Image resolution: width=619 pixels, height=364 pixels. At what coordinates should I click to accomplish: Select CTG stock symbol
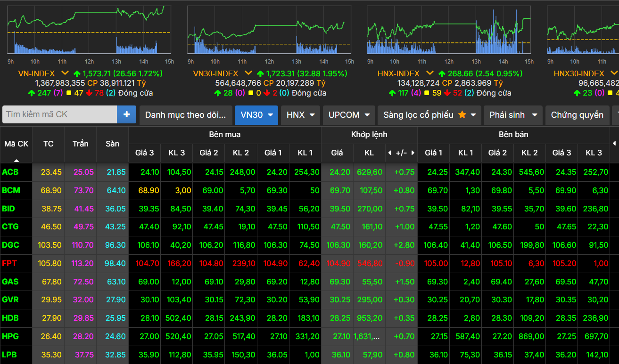[x=10, y=226]
